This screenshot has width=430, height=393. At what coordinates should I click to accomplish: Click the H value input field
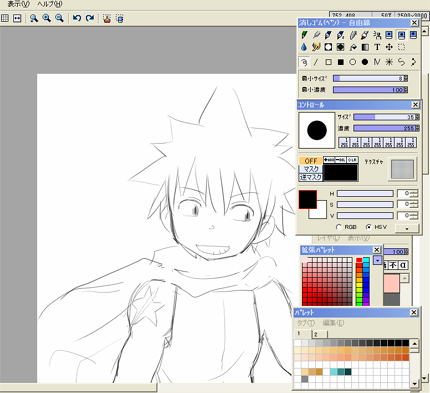click(x=405, y=194)
